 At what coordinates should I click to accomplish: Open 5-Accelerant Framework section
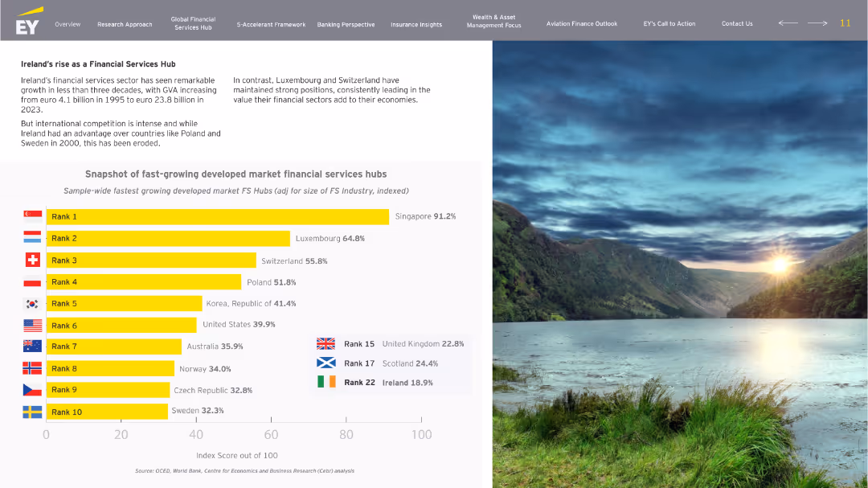pyautogui.click(x=272, y=24)
